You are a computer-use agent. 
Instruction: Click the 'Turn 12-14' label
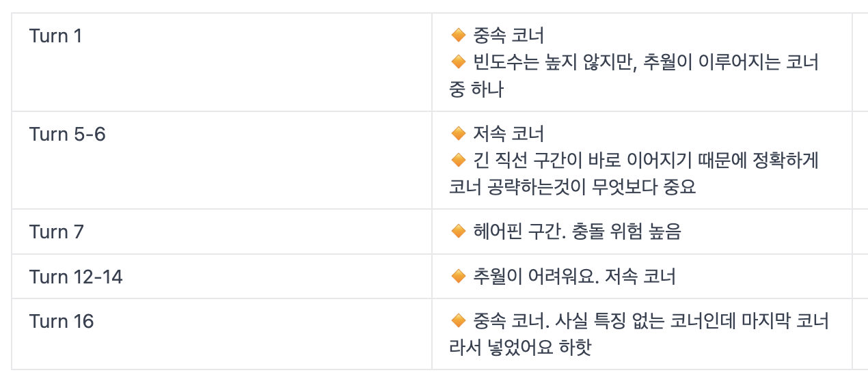[76, 277]
